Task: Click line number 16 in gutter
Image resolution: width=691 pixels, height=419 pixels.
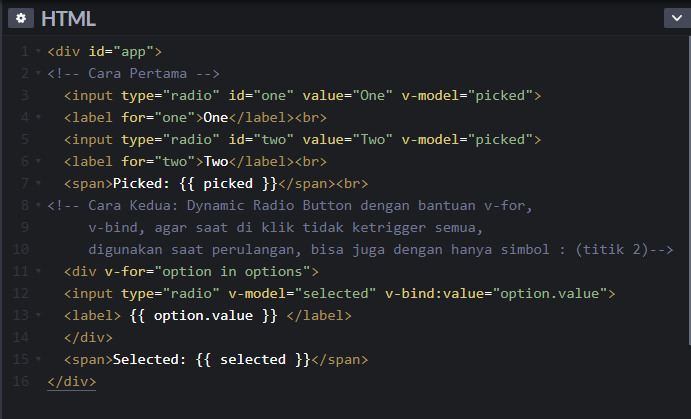Action: 21,382
